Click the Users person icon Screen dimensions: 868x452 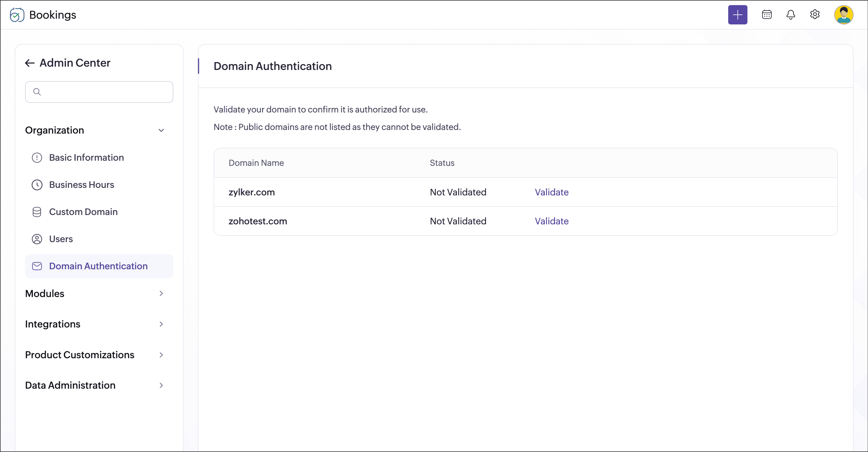pos(37,239)
